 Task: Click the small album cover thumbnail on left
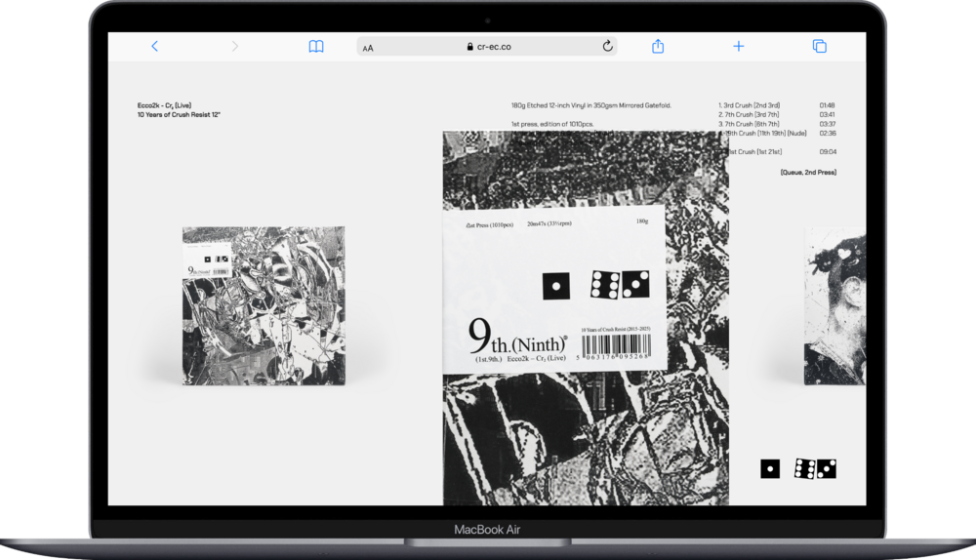click(x=263, y=305)
